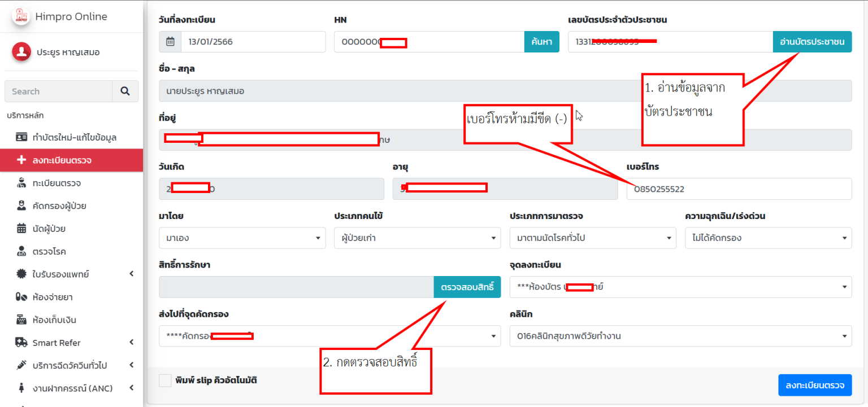
Task: Select the ID card icon for ทำบัตรใหม่-แก้ไขข้อมูล
Action: [x=20, y=137]
